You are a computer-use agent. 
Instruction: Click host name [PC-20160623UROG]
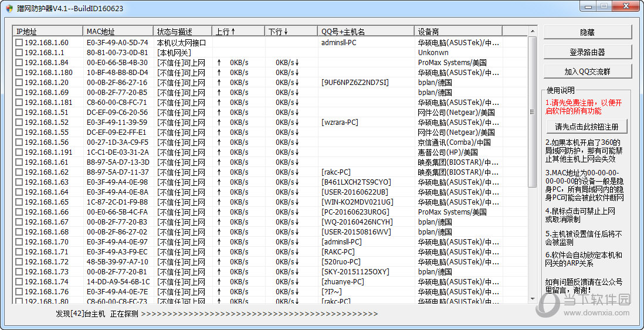coord(355,212)
